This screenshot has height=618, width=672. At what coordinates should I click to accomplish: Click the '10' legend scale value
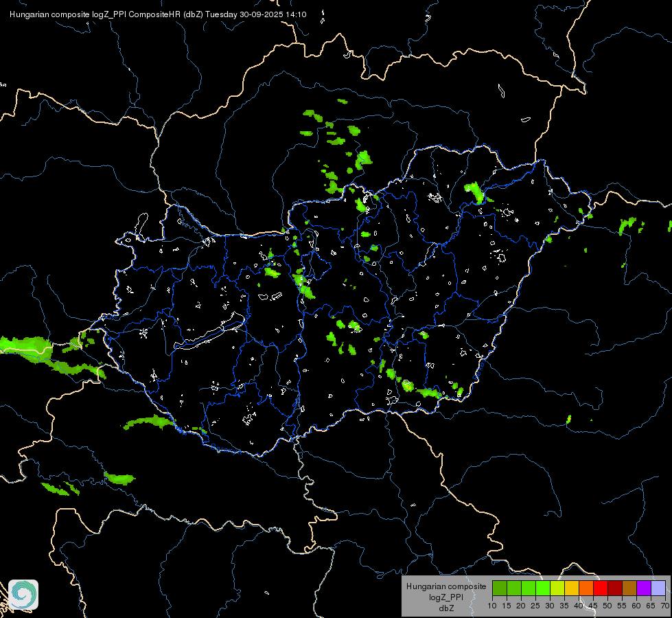(492, 606)
